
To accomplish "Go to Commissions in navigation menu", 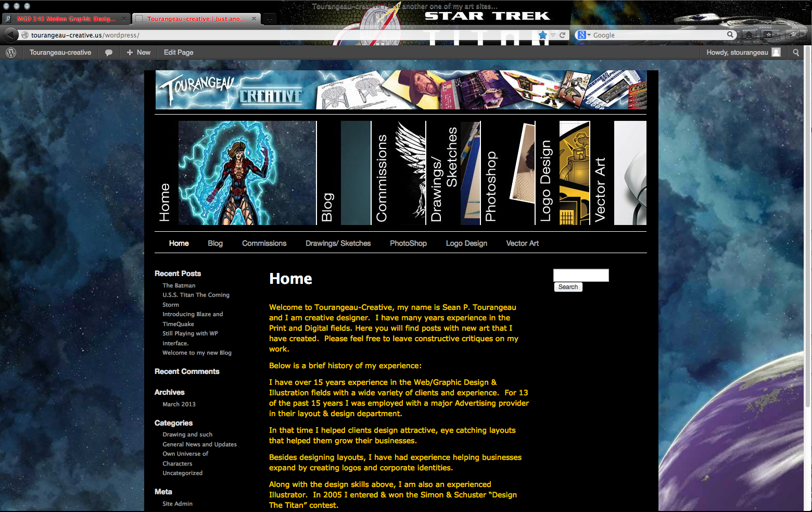I will point(264,243).
